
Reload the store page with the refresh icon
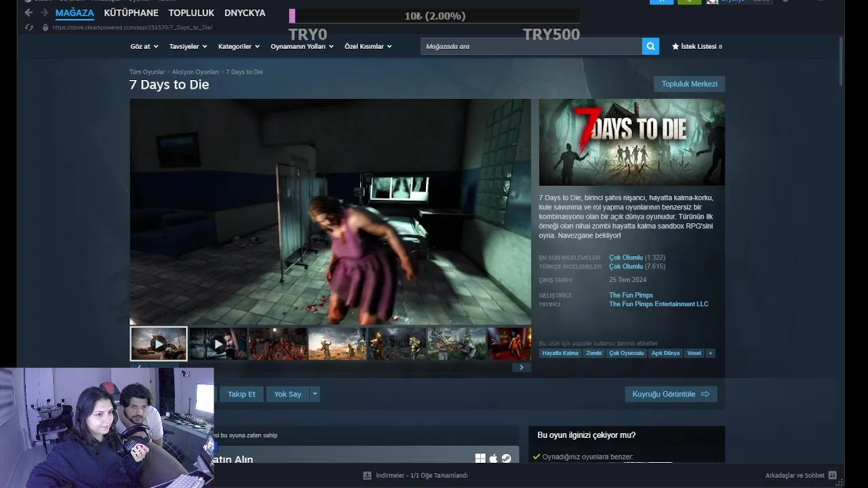[29, 27]
